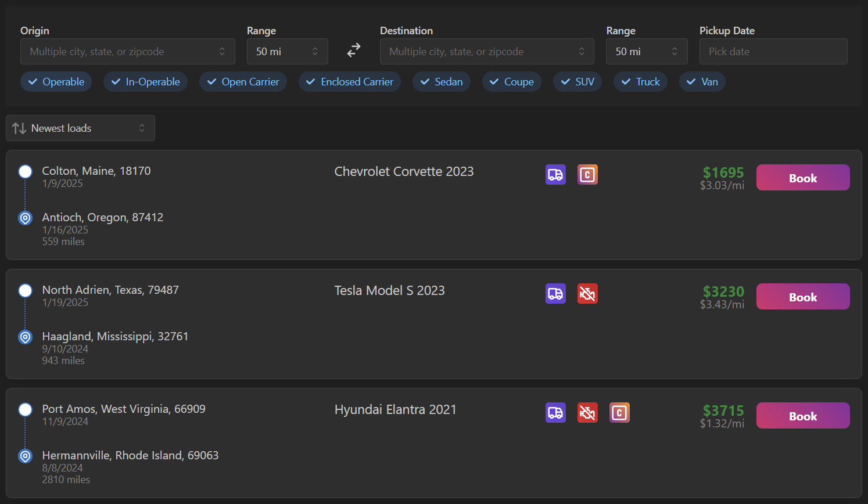This screenshot has height=504, width=868.
Task: Toggle the Sedan vehicle filter
Action: (442, 82)
